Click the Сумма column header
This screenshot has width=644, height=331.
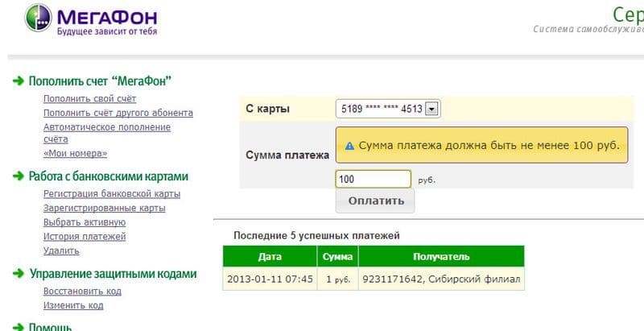tap(337, 257)
